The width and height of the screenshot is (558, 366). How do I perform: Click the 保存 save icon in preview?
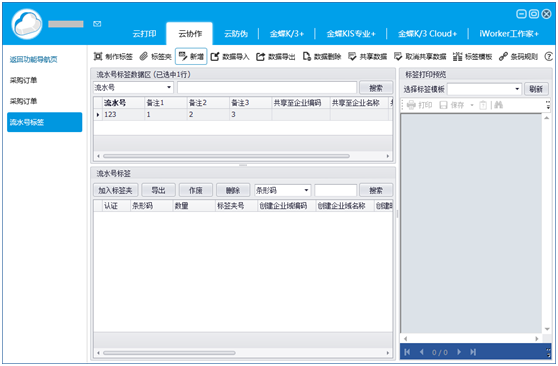pos(452,105)
